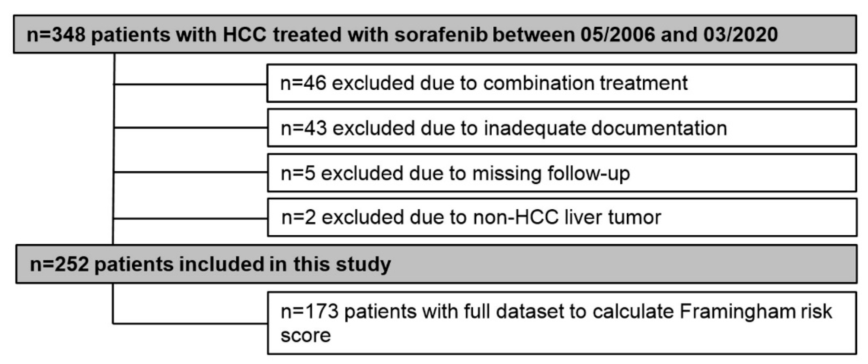This screenshot has height=364, width=868.
Task: Click the n=5 text
Action: (x=298, y=174)
